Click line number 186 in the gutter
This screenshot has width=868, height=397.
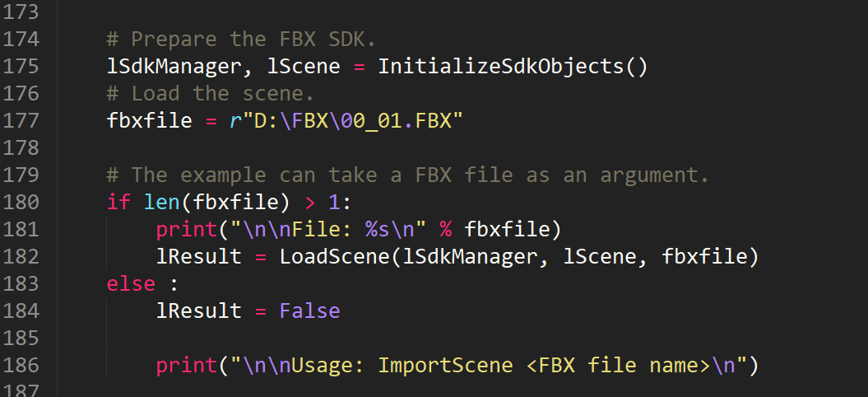tap(21, 366)
